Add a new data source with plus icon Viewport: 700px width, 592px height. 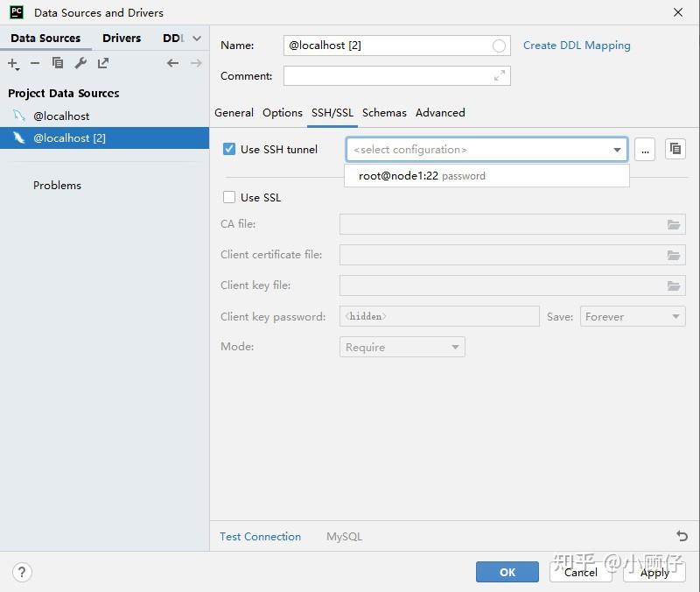coord(13,64)
